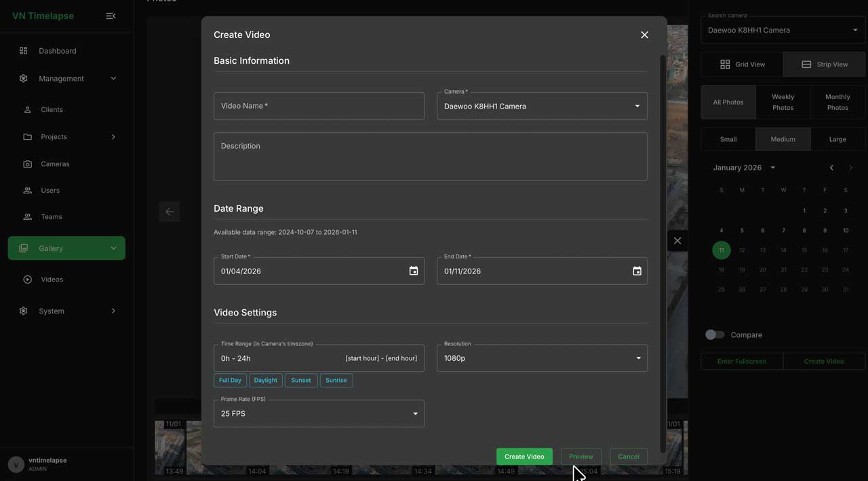Open the Cameras page in the sidebar
Viewport: 868px width, 481px height.
(x=54, y=164)
